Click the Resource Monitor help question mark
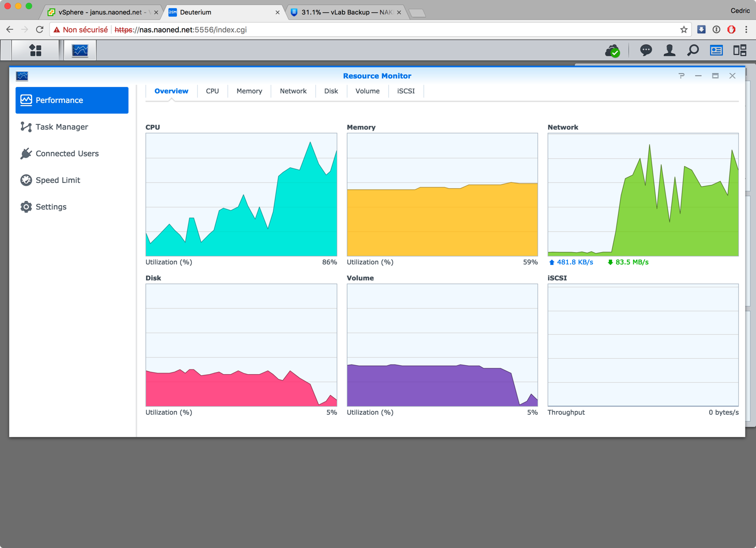 click(681, 76)
